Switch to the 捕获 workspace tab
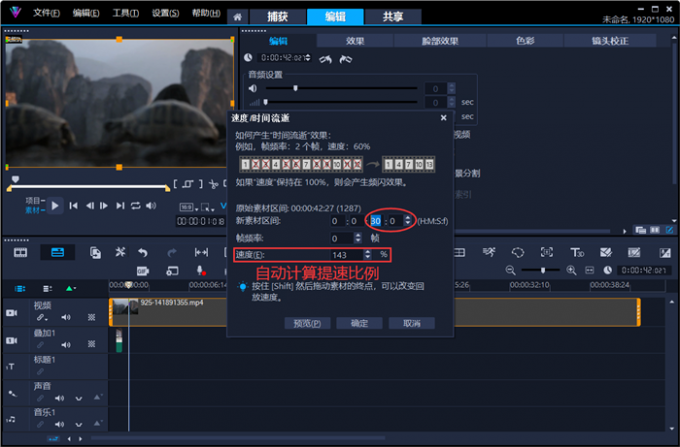680x447 pixels. tap(278, 16)
